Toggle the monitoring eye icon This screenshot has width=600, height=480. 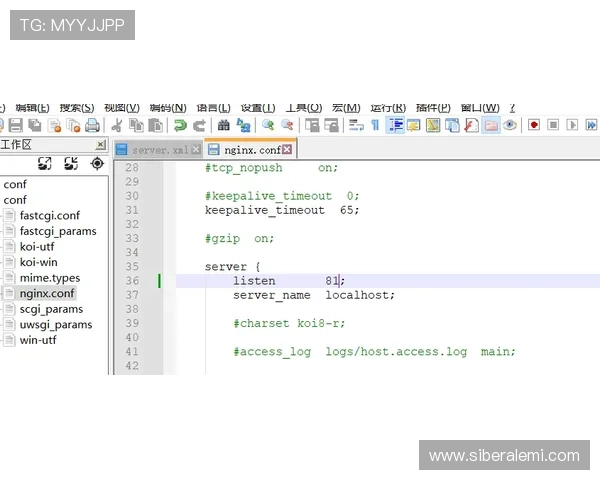(x=510, y=125)
